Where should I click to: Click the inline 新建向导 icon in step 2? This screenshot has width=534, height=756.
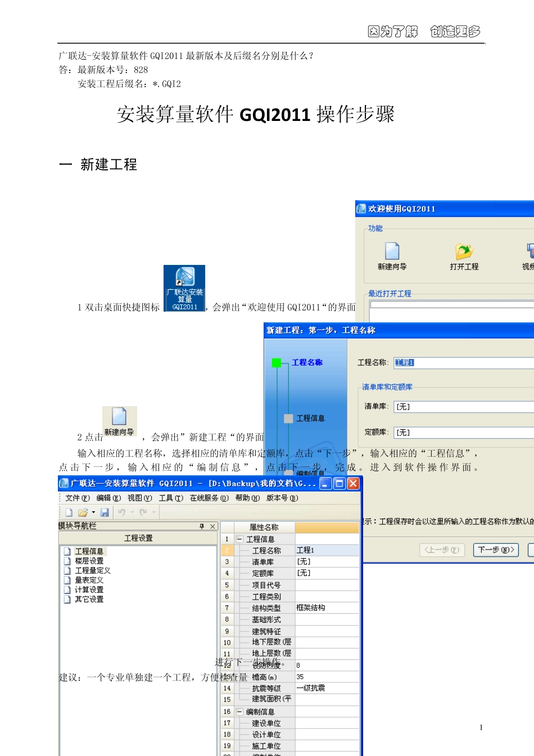(119, 421)
